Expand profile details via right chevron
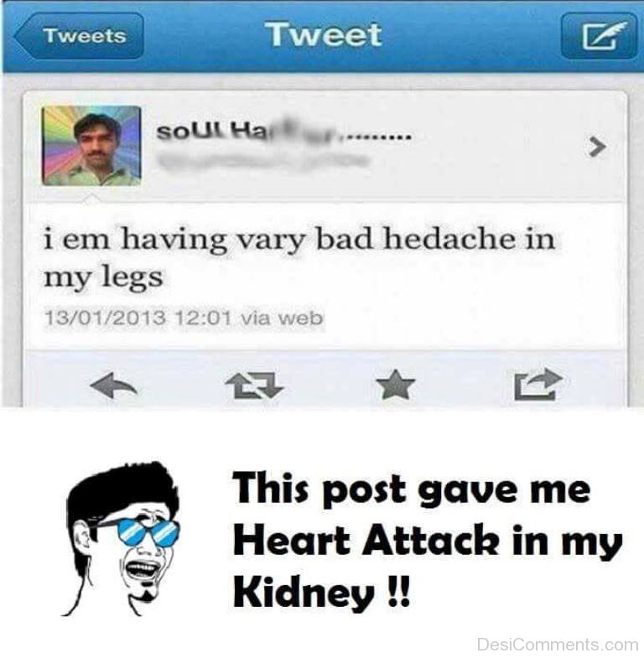This screenshot has width=644, height=658. [x=597, y=147]
